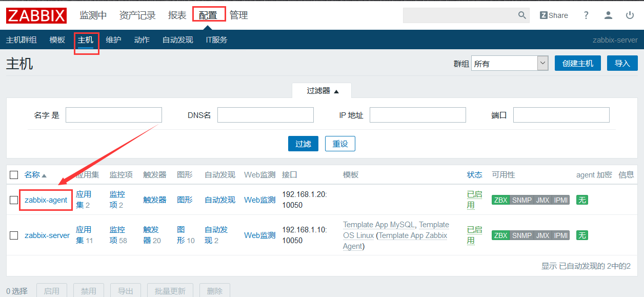Switch to 维护 submenu

click(114, 39)
